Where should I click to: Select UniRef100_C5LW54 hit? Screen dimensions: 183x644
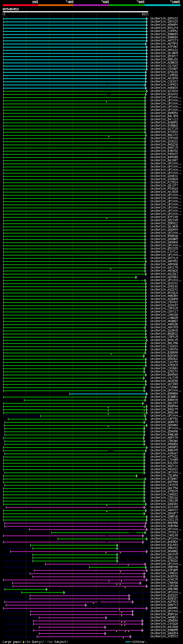point(164,476)
